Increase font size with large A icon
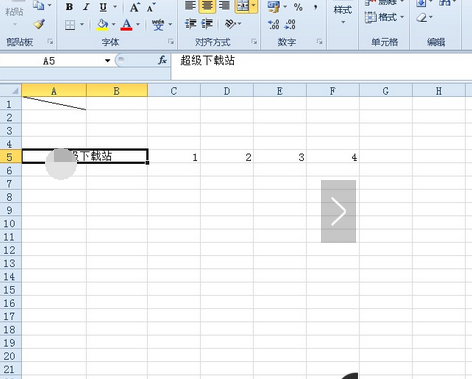The height and width of the screenshot is (379, 472). (x=134, y=7)
